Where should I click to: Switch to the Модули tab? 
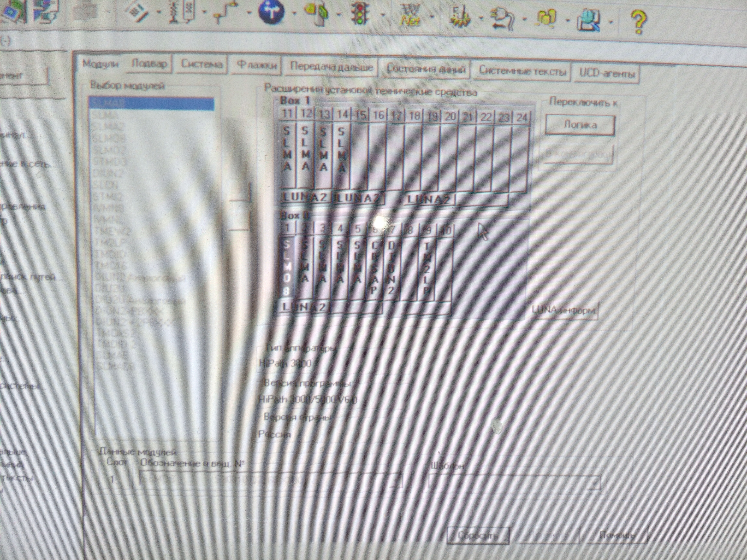pos(100,64)
